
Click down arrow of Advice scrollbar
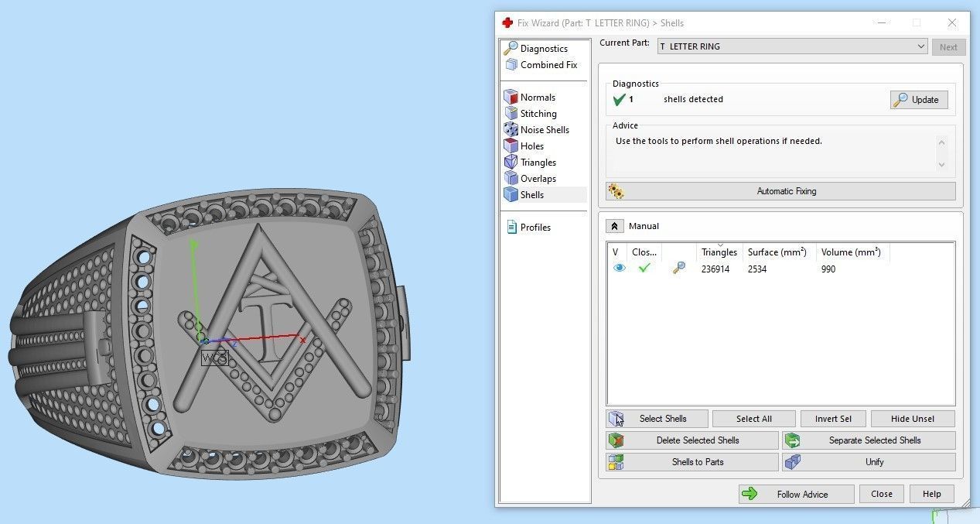941,164
